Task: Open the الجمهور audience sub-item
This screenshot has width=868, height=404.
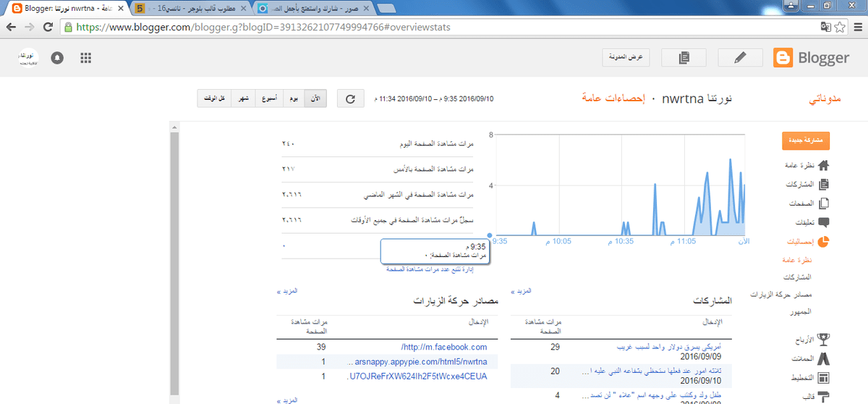Action: click(x=801, y=311)
